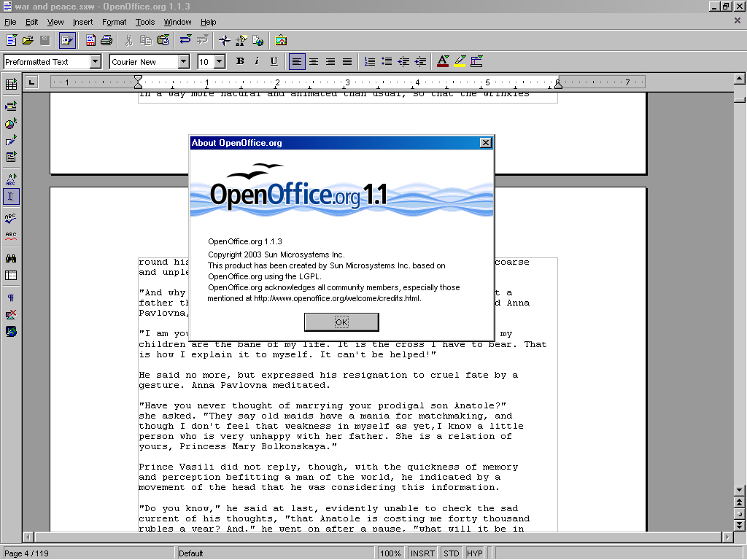Click the Font Color button
The image size is (747, 560).
pyautogui.click(x=442, y=62)
